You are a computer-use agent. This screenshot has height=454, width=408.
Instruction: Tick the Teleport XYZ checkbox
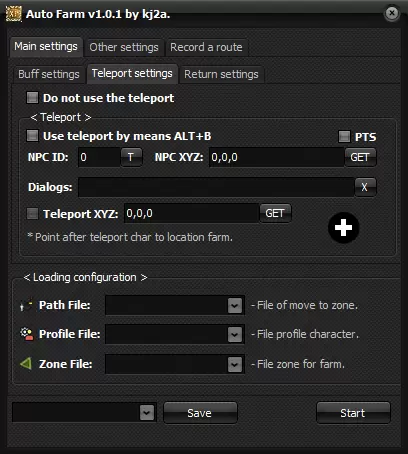coord(32,214)
